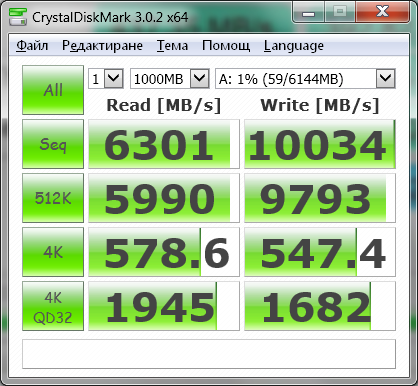Click the Read [MB/s] column header
Screen dimensions: 418x386
click(164, 105)
